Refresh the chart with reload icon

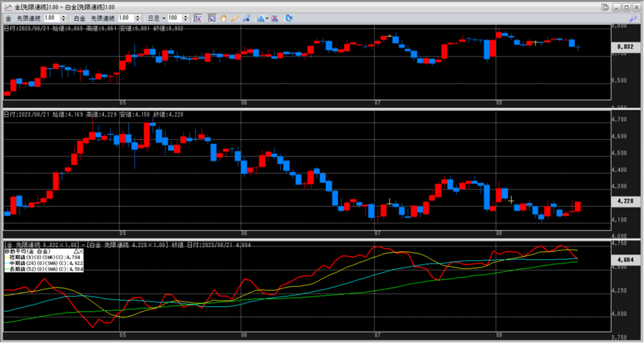click(289, 18)
